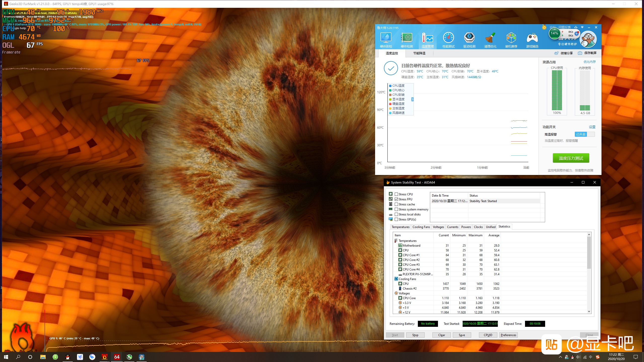The width and height of the screenshot is (644, 362).
Task: Open 硬件检测 hardware detection icon
Action: coord(407,40)
